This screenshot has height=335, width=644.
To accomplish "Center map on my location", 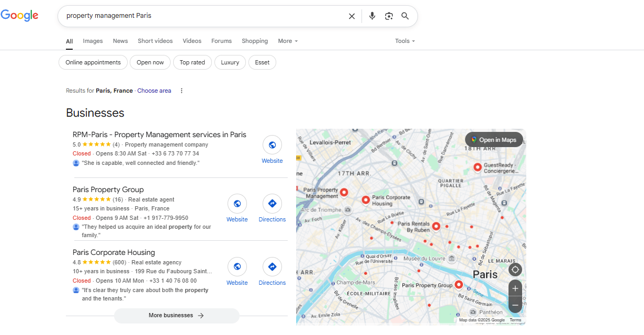I will click(515, 270).
